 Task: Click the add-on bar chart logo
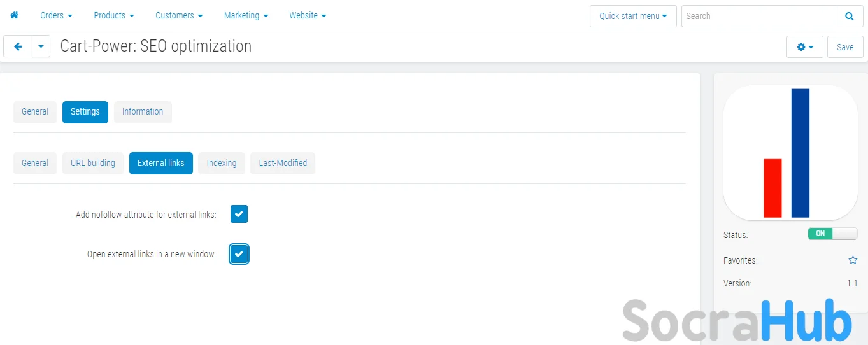(x=790, y=153)
